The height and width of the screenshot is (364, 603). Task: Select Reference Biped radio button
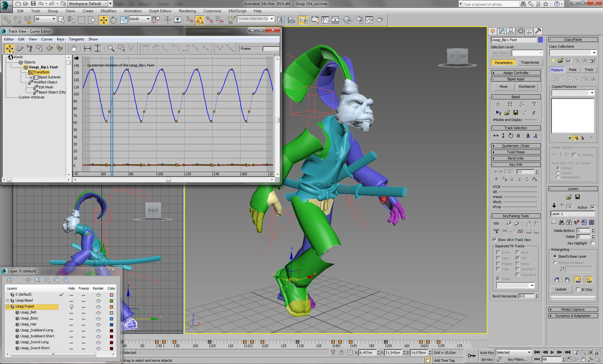tap(555, 263)
